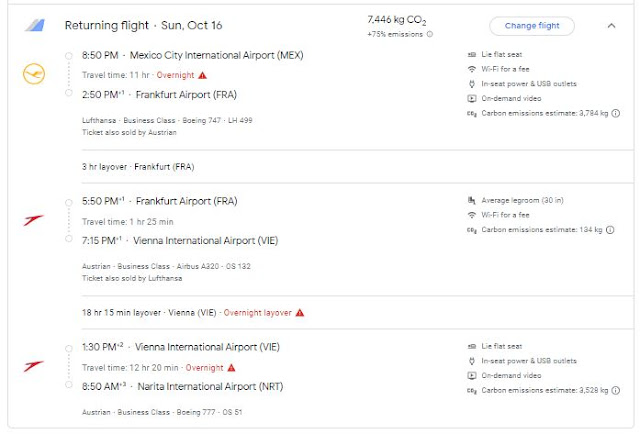Click the Austrian logo for Frankfurt–Vienna leg
This screenshot has width=640, height=434.
pyautogui.click(x=34, y=220)
